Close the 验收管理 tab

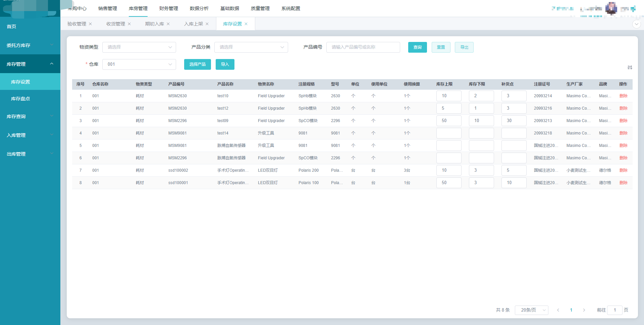[90, 24]
